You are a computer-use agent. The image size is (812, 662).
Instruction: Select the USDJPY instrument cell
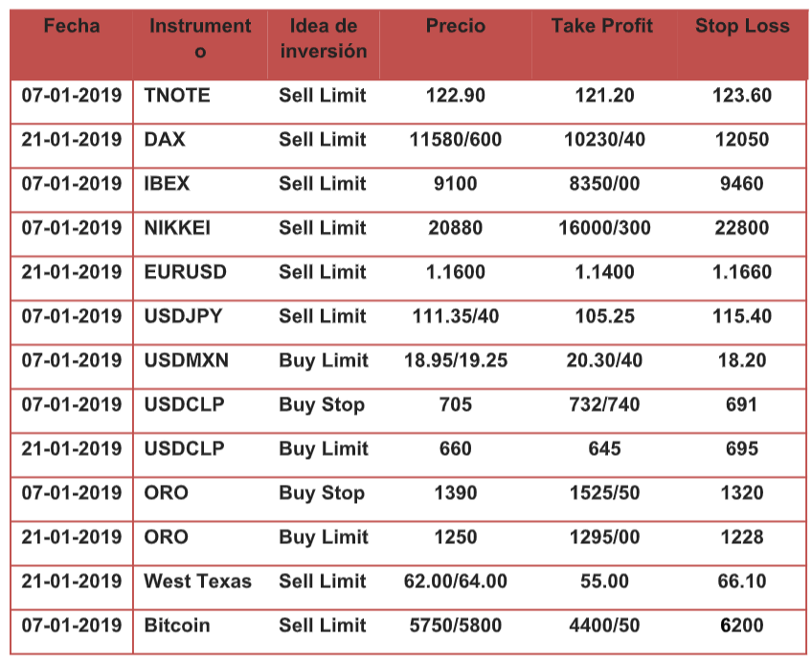coord(184,316)
